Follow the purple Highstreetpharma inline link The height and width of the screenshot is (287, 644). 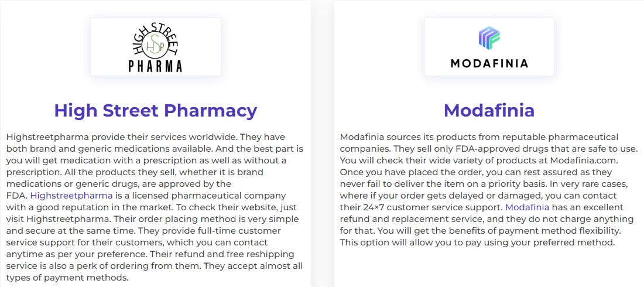click(x=71, y=195)
